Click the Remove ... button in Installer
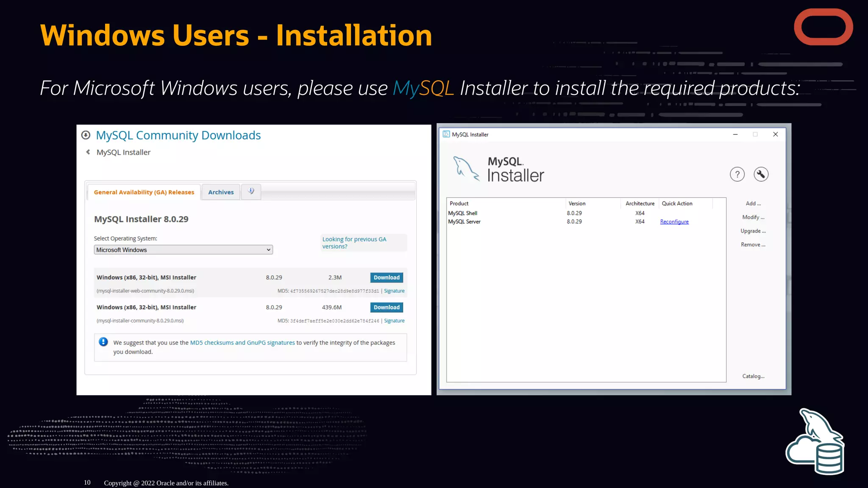Screen dimensions: 868x488 click(x=753, y=244)
